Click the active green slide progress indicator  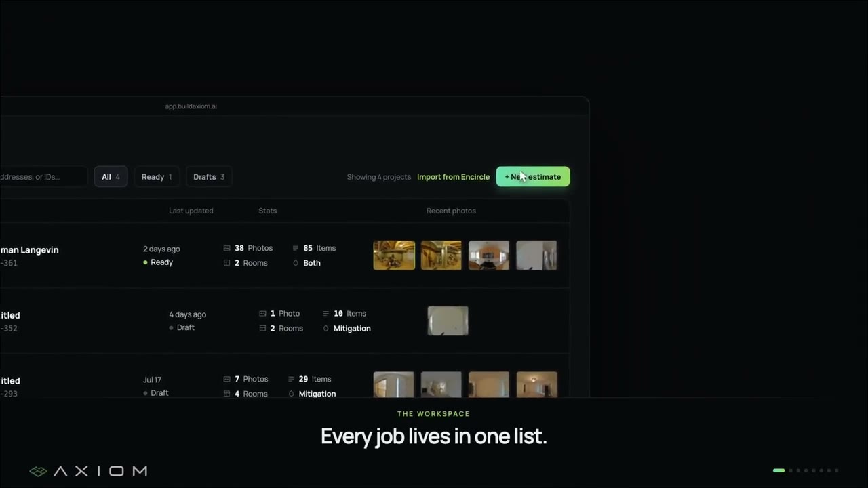[x=779, y=470]
